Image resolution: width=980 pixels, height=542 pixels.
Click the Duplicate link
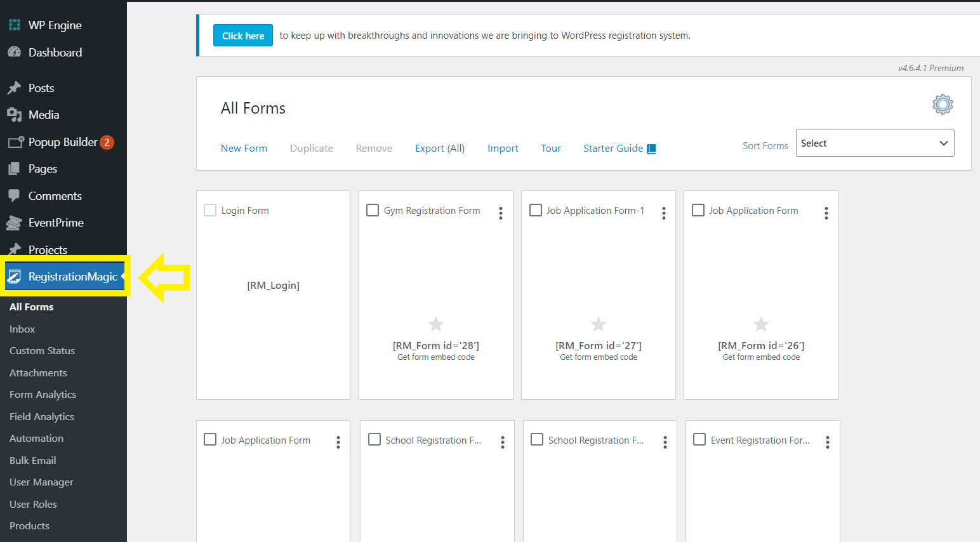(312, 148)
